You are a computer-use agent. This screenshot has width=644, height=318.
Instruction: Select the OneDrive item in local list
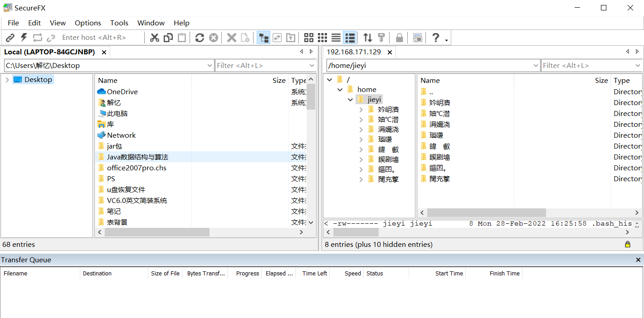pyautogui.click(x=122, y=92)
